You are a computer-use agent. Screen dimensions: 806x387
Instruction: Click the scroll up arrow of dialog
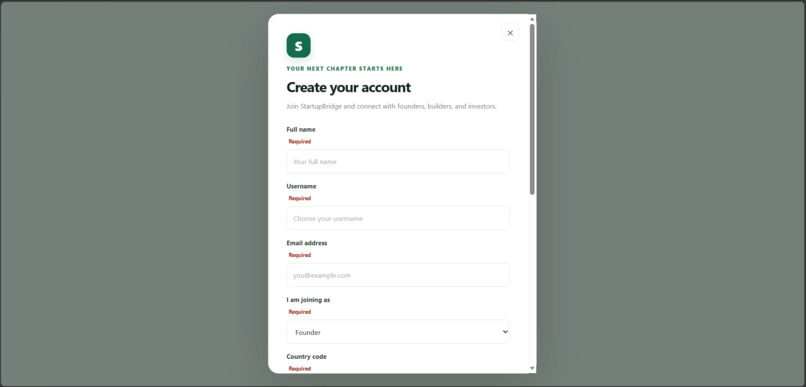[x=532, y=19]
